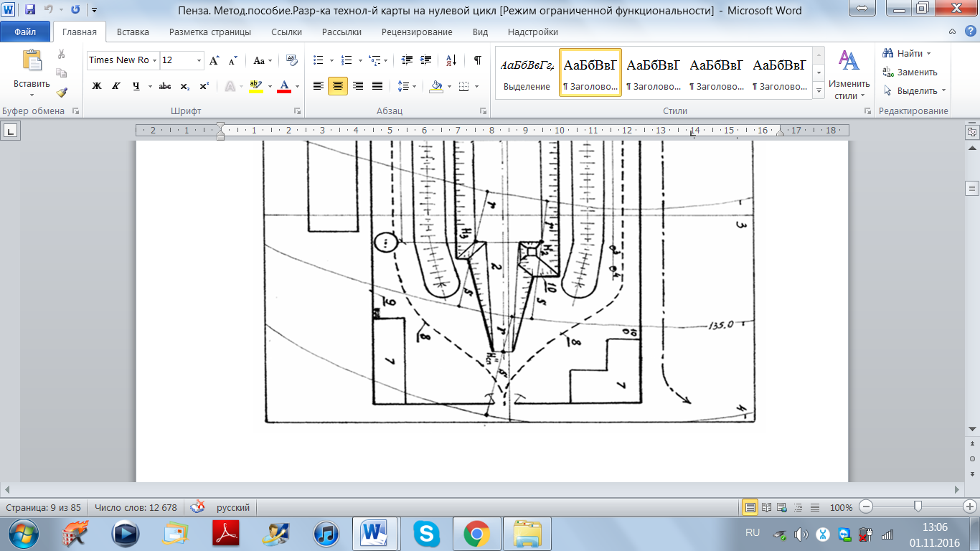Click the Save icon in Quick Access toolbar
The height and width of the screenshot is (551, 980).
(x=29, y=10)
